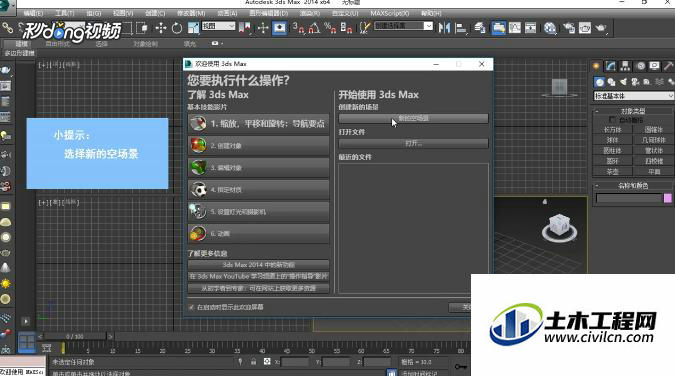Open the 修改器(M) menu
The image size is (675, 376).
click(191, 13)
